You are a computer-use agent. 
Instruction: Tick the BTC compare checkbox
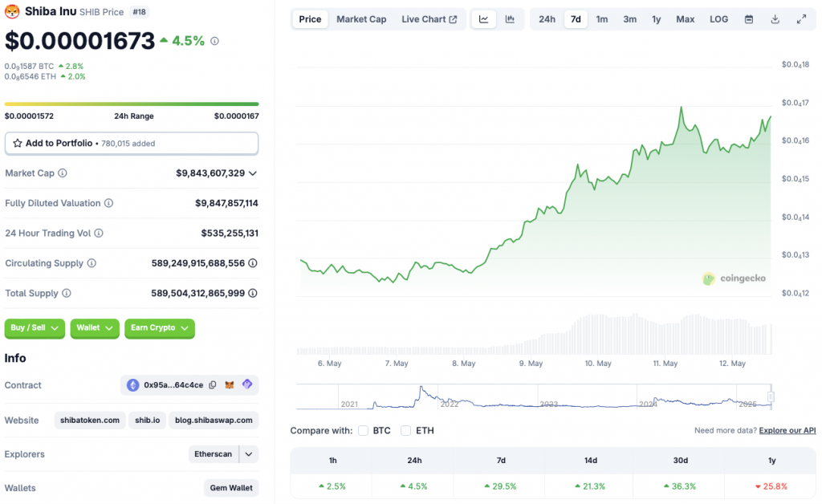point(363,431)
